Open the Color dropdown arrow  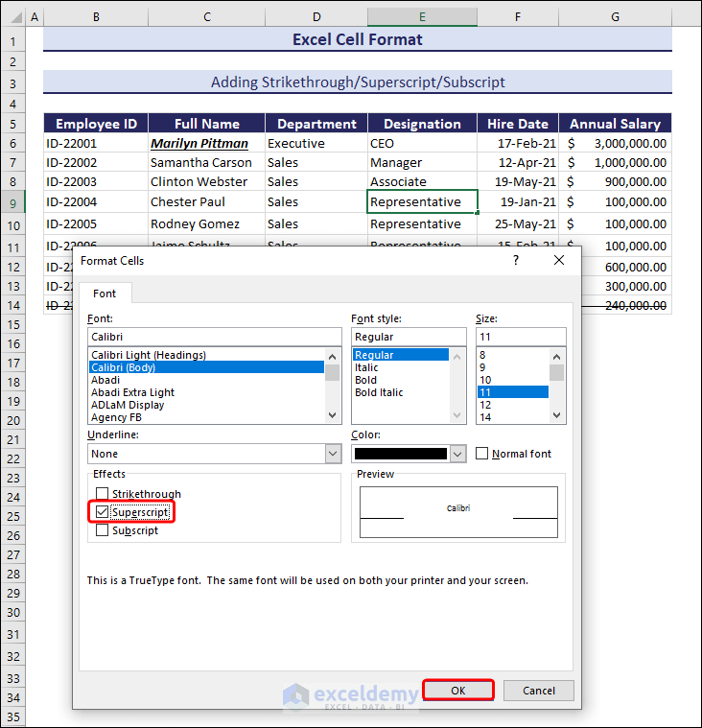tap(457, 454)
